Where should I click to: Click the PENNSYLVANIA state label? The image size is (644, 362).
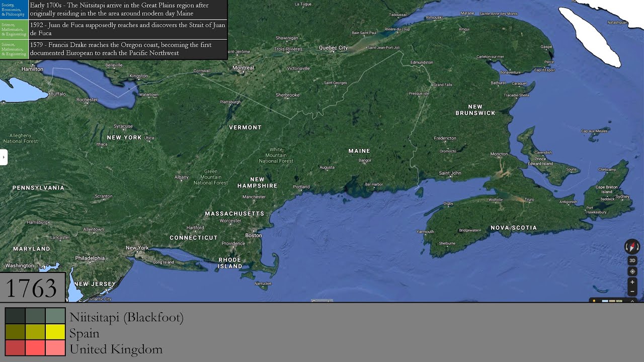point(38,188)
